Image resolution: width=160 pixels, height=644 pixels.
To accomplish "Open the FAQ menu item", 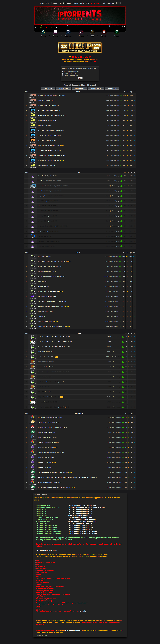I will 87,3.
